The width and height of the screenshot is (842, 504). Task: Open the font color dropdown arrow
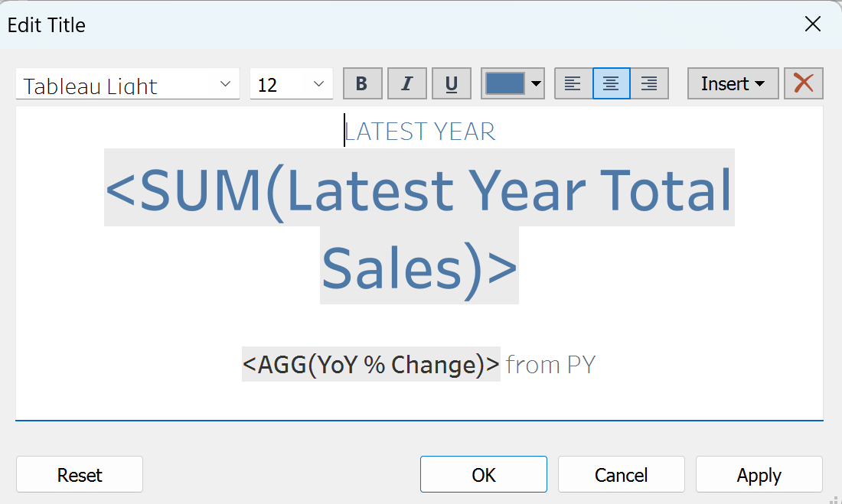[x=537, y=84]
